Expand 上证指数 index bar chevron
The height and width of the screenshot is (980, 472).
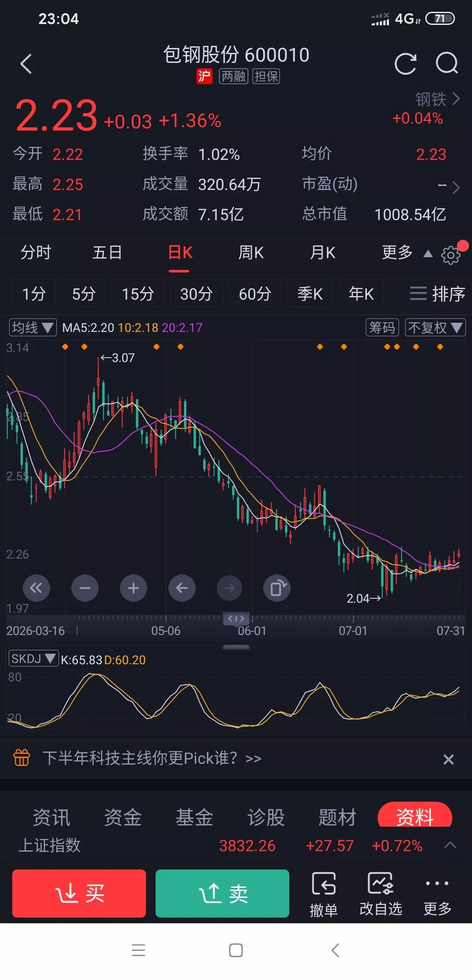pyautogui.click(x=450, y=845)
